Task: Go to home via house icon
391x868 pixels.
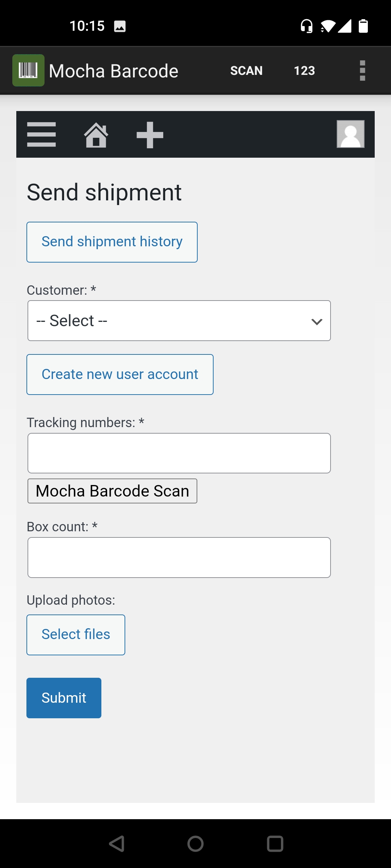Action: [96, 135]
